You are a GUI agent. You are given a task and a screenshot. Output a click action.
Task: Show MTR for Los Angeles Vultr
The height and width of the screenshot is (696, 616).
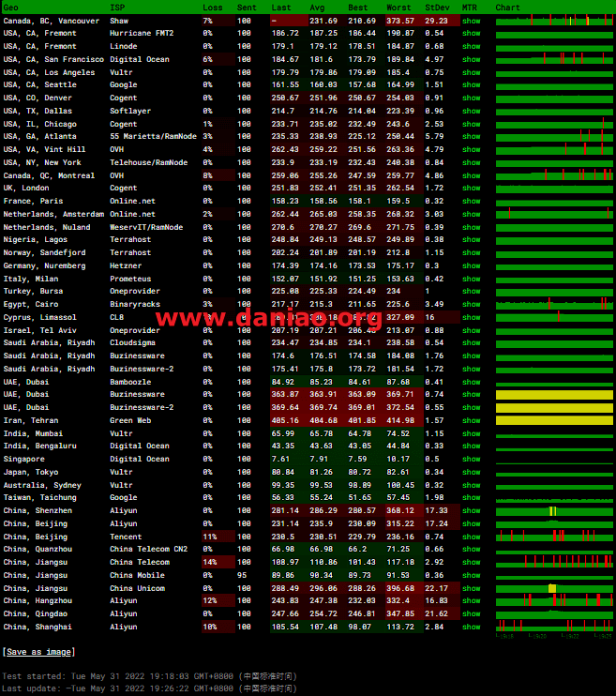pyautogui.click(x=471, y=72)
